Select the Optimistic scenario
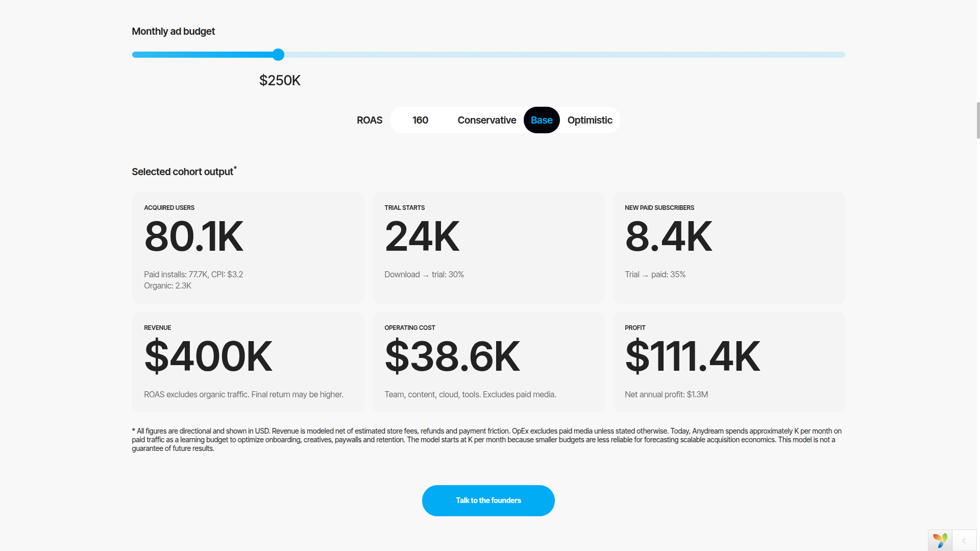Screen dimensions: 980x551 [x=590, y=120]
